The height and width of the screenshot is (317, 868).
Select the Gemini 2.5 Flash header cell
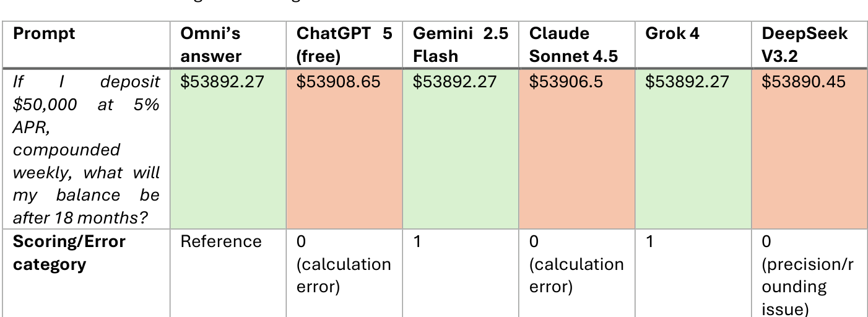(x=460, y=45)
